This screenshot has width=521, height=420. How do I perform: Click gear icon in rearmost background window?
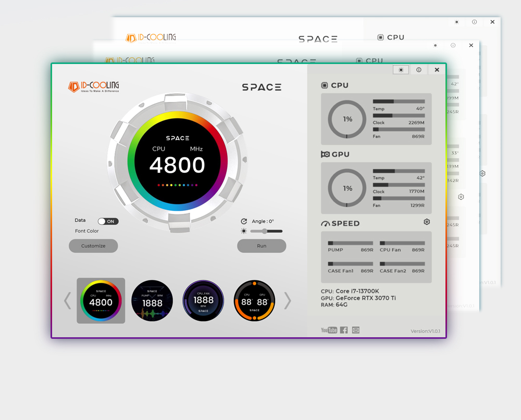pyautogui.click(x=482, y=173)
